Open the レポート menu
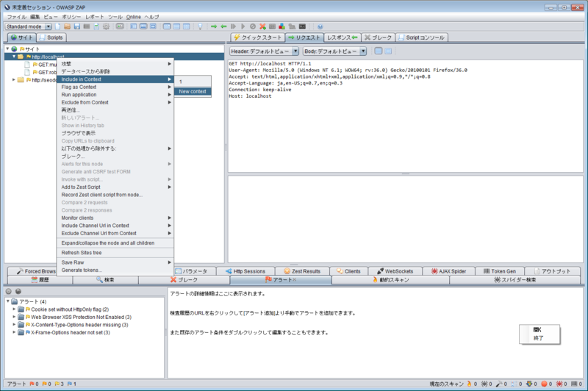Image resolution: width=588 pixels, height=391 pixels. point(95,17)
